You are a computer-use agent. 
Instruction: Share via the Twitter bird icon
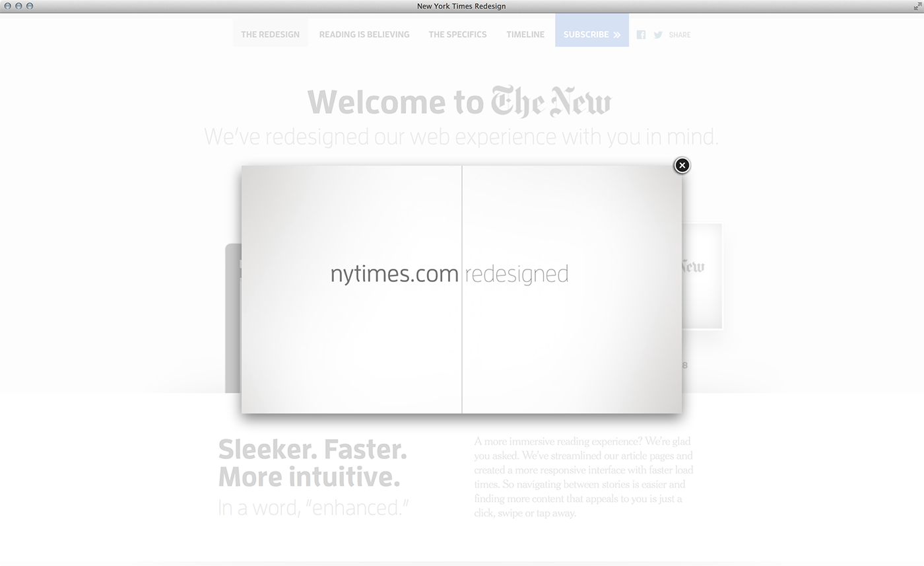(658, 35)
